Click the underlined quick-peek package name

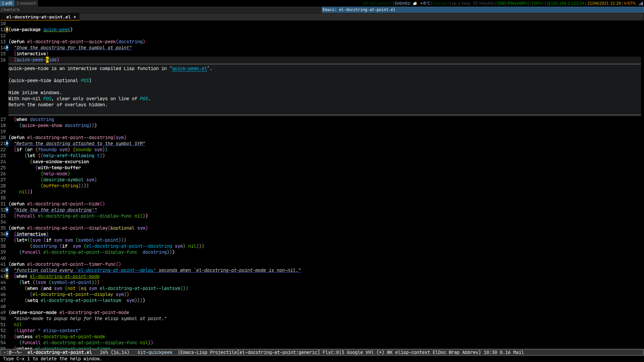(57, 30)
